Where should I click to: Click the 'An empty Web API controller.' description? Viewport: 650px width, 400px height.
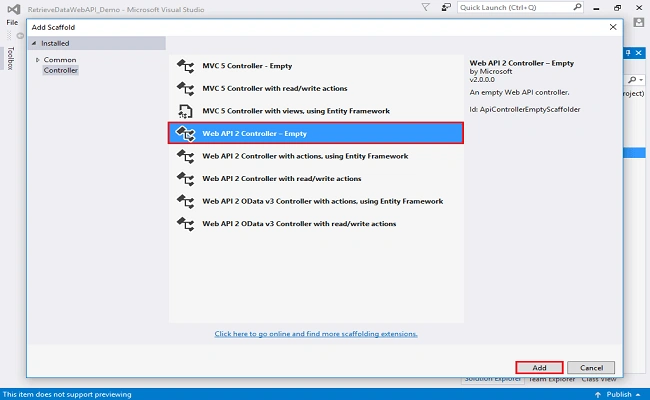pos(519,92)
